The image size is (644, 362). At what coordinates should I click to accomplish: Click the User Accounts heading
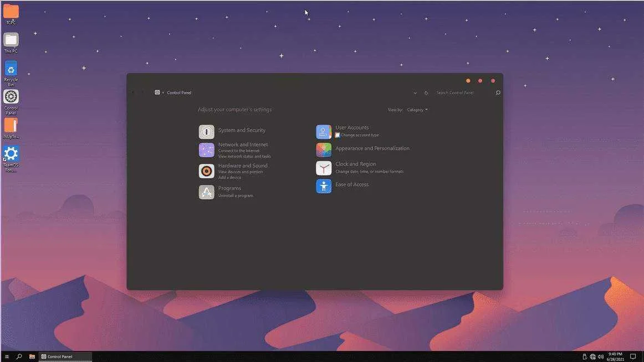coord(352,127)
